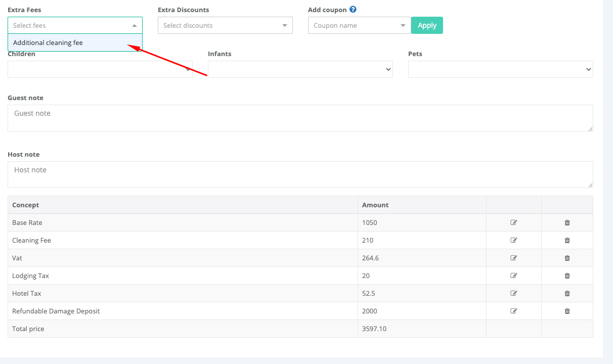Collapse the Extra Fees select box
This screenshot has width=613, height=364.
(x=134, y=25)
